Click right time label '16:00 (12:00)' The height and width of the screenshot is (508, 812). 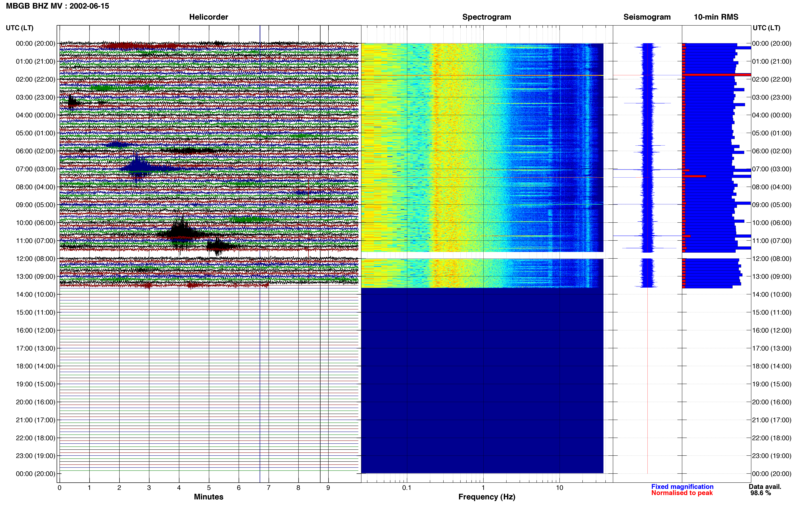coord(772,330)
